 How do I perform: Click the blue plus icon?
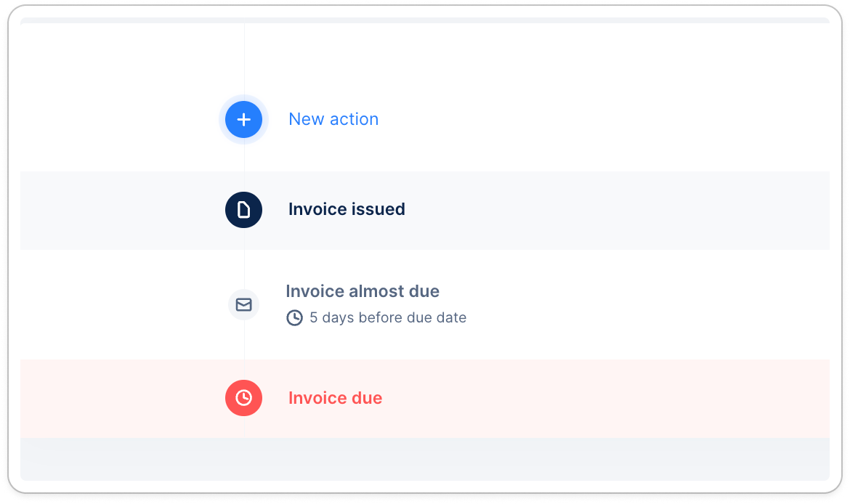(x=243, y=120)
